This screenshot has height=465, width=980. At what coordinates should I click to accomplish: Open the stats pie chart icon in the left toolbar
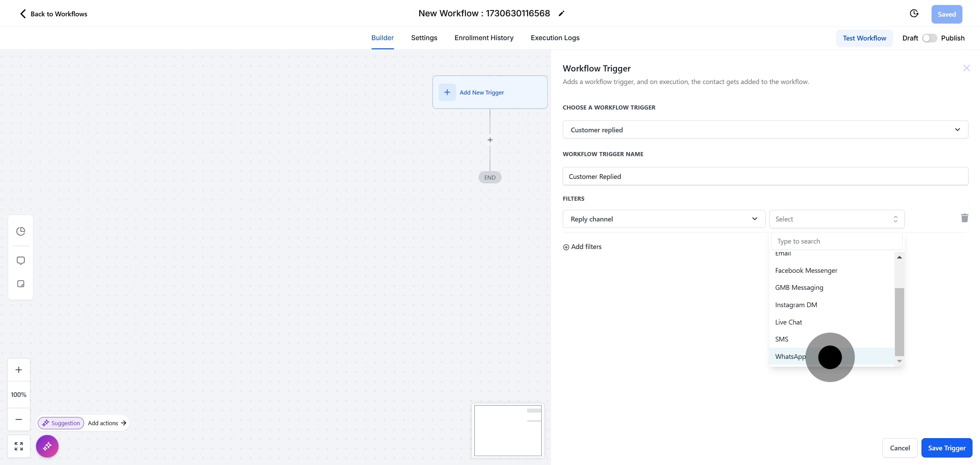(20, 231)
